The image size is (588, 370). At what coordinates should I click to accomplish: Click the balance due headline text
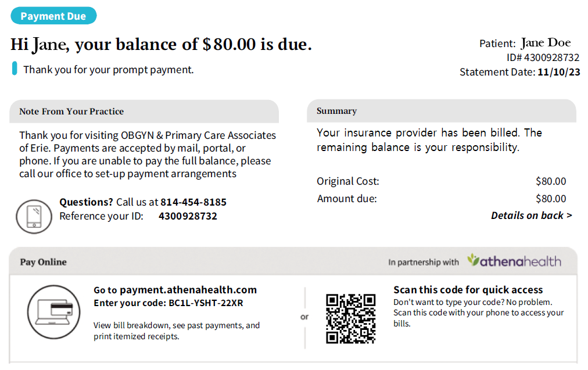[162, 45]
